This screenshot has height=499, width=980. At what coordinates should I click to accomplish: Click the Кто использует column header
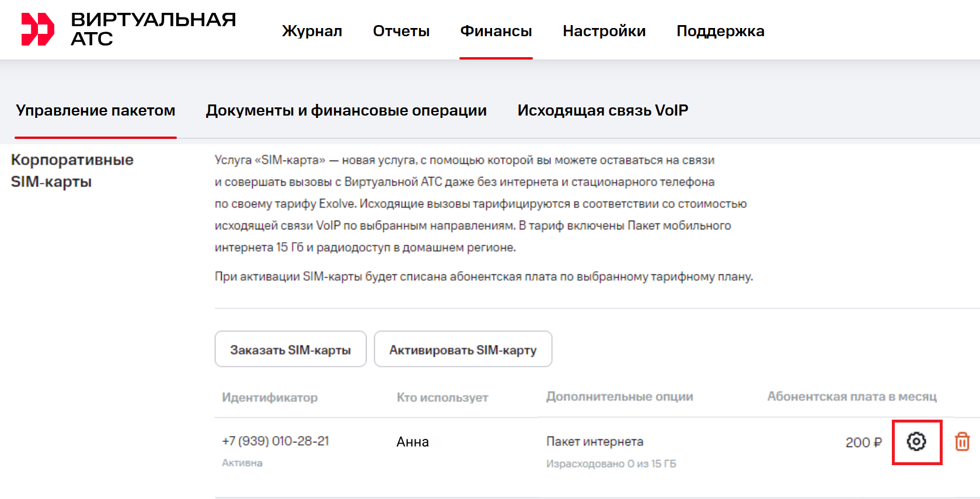[x=442, y=397]
